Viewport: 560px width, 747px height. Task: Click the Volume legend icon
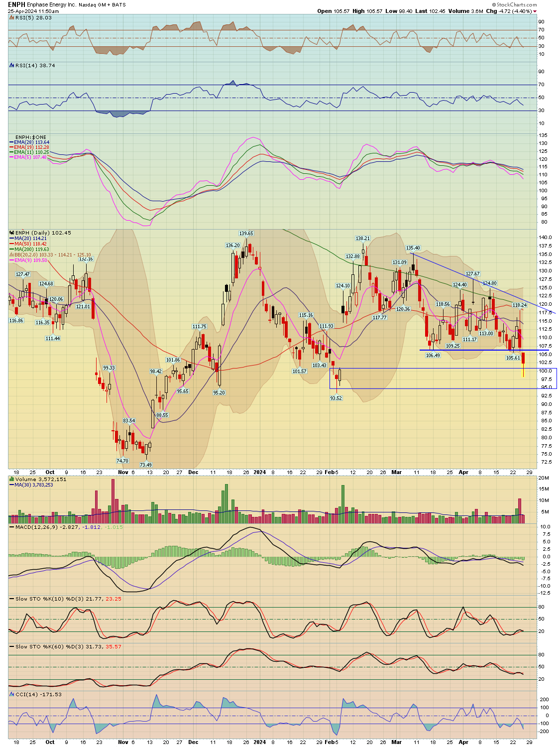[11, 479]
